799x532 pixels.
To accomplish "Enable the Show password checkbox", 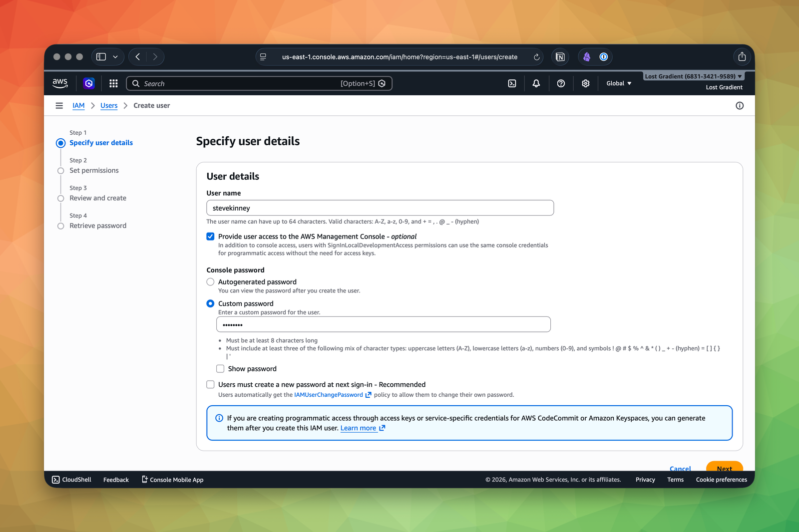I will coord(220,369).
